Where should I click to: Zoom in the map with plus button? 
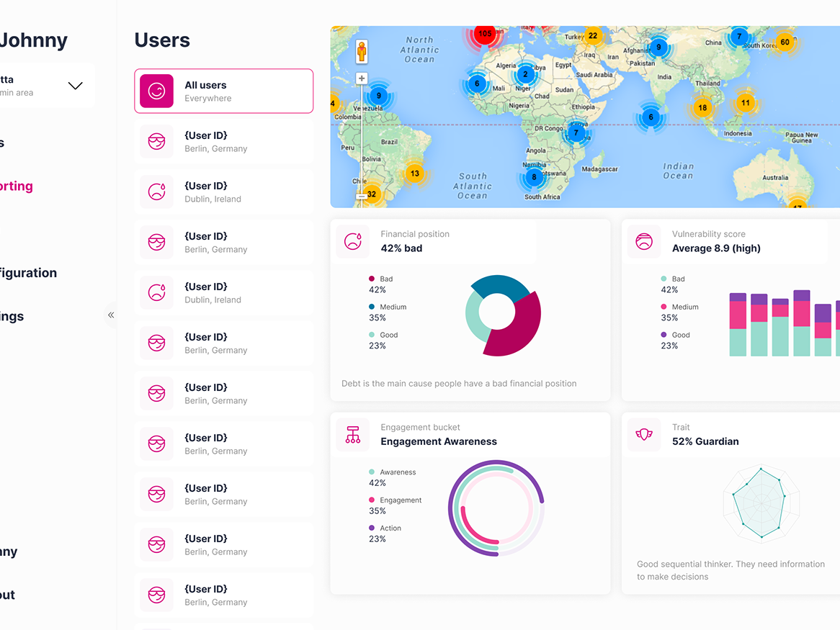pos(362,78)
